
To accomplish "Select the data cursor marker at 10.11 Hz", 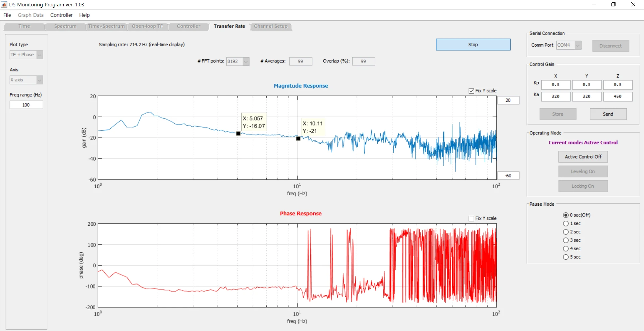I will [298, 138].
